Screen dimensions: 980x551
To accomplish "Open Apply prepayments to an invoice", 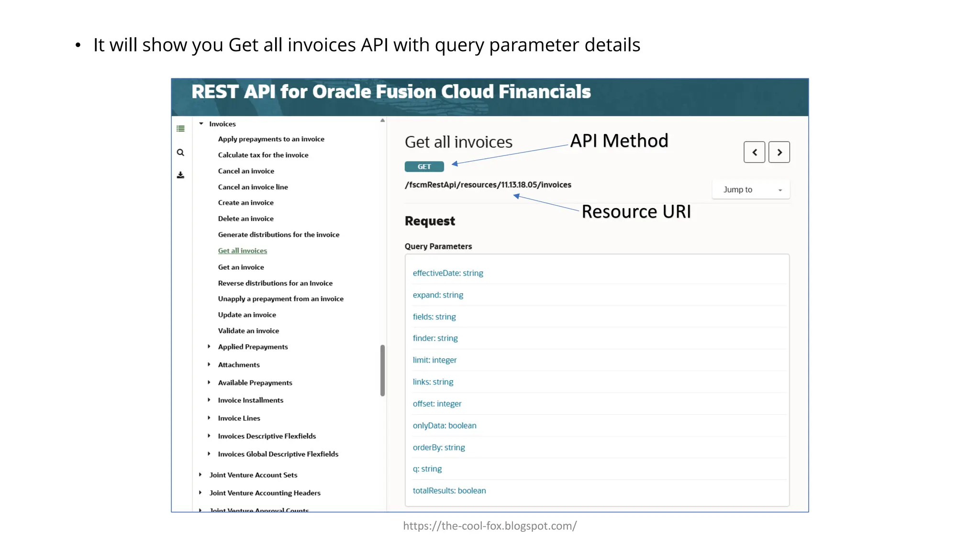I will click(271, 139).
